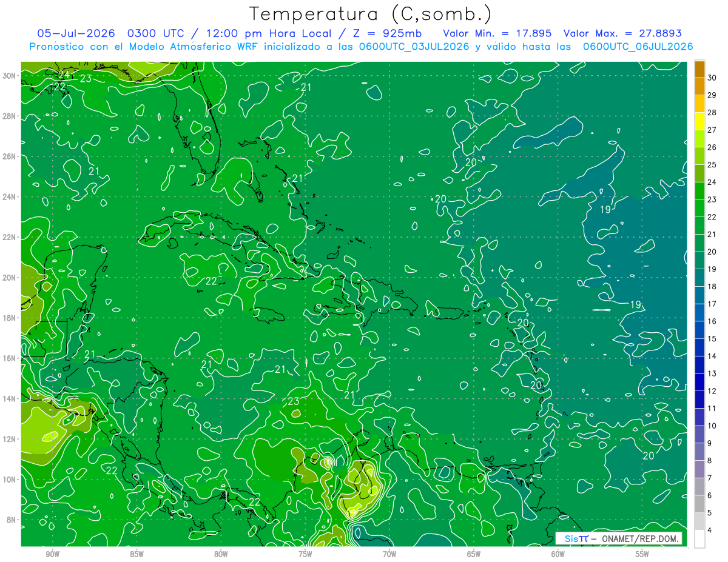
Task: Click the '80W' longitude axis label
Action: coord(221,555)
